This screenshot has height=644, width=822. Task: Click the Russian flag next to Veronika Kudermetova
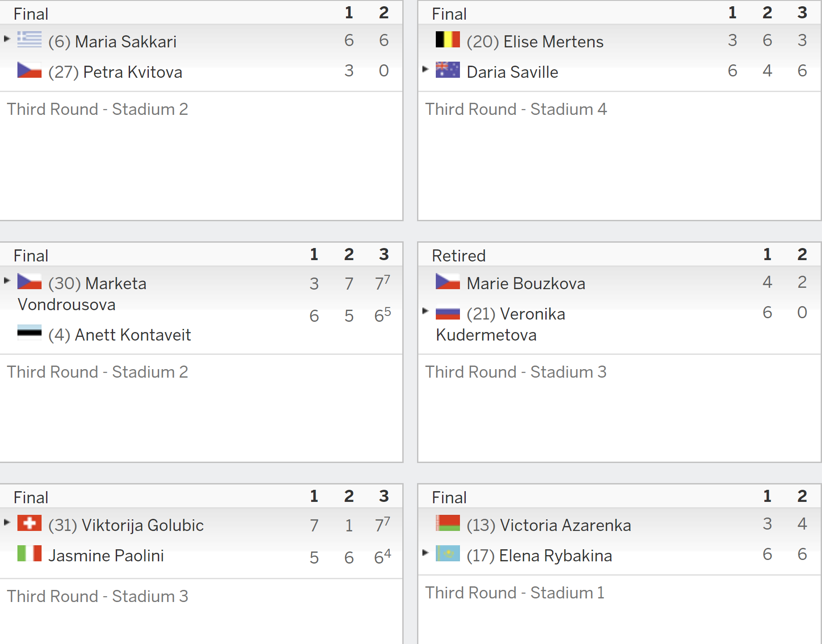click(448, 312)
